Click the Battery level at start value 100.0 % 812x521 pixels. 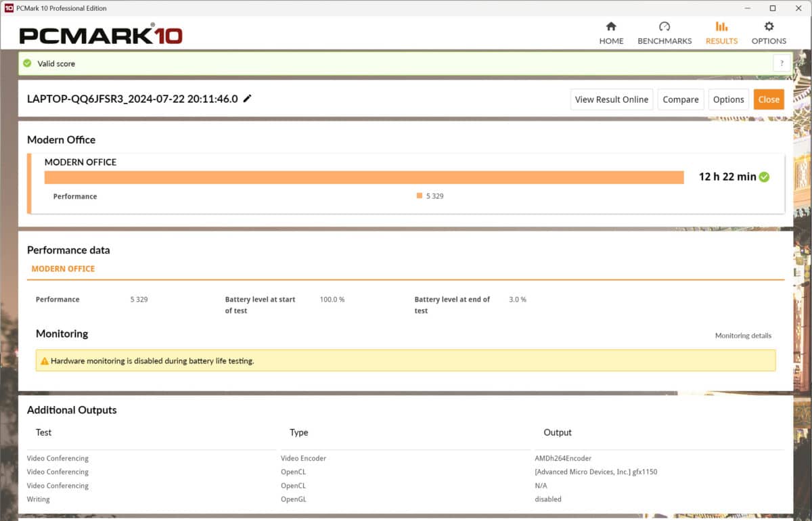332,299
